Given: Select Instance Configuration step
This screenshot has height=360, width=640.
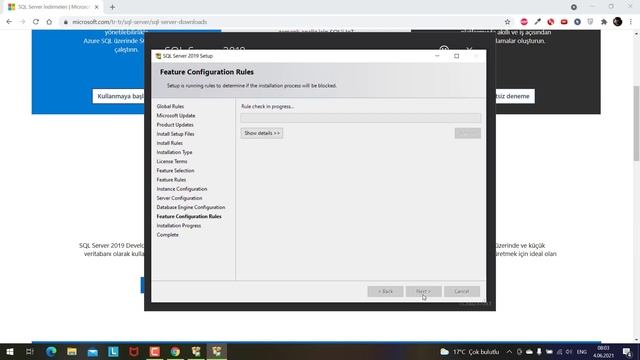Looking at the screenshot, I should (x=182, y=189).
